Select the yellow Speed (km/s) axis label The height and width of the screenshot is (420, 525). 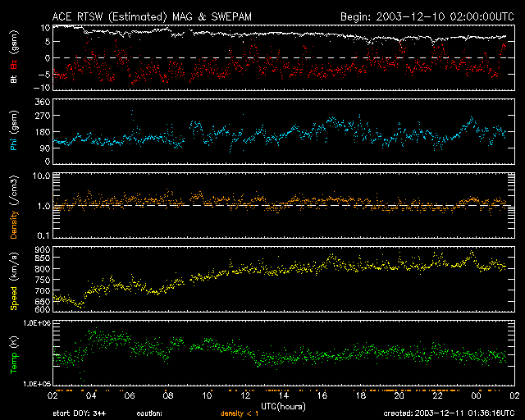(14, 279)
